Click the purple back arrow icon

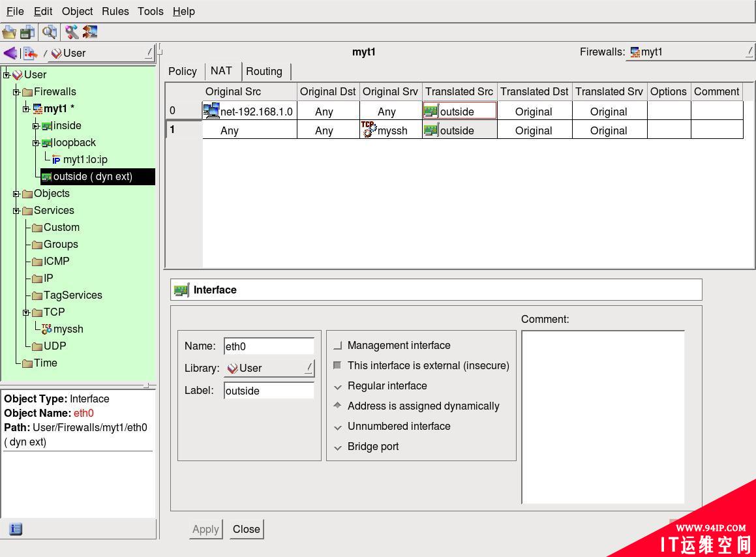10,53
